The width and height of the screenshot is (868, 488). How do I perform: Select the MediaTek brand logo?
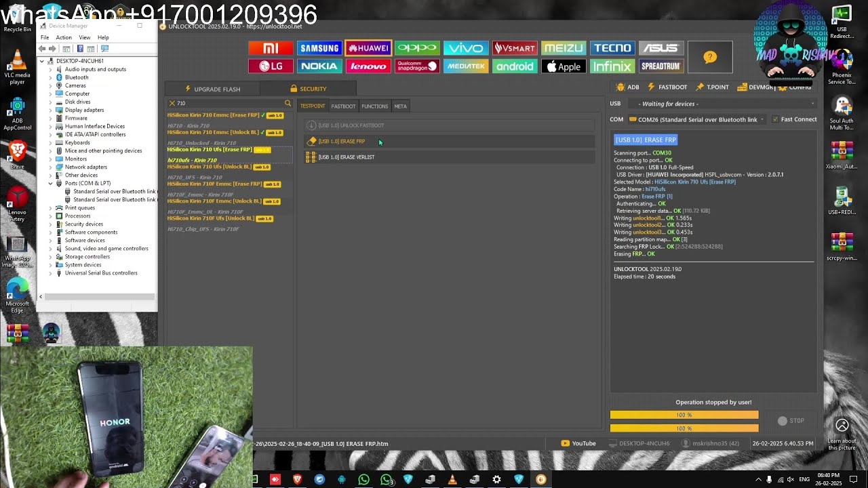(x=466, y=66)
